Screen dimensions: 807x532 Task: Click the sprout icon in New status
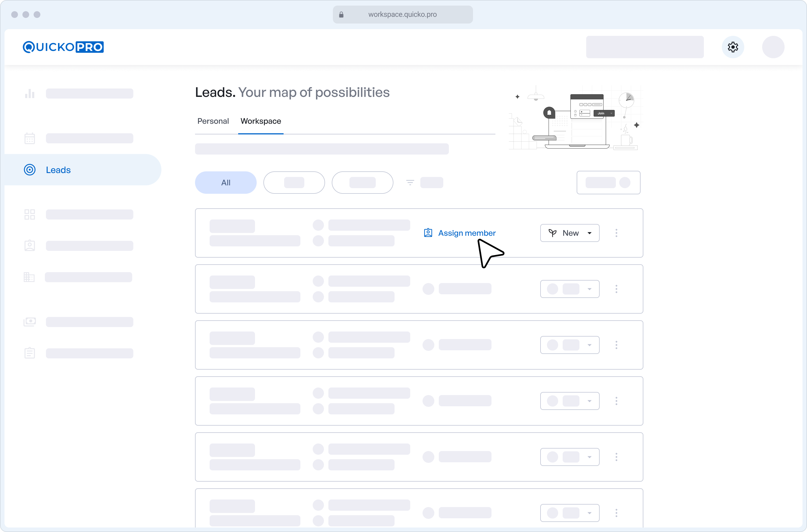point(552,233)
